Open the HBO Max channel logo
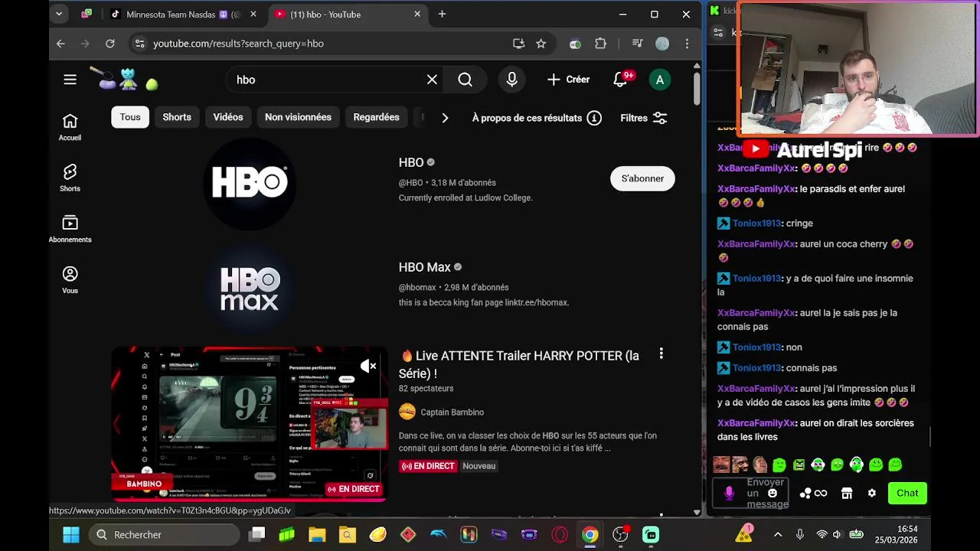The height and width of the screenshot is (551, 980). pyautogui.click(x=250, y=288)
